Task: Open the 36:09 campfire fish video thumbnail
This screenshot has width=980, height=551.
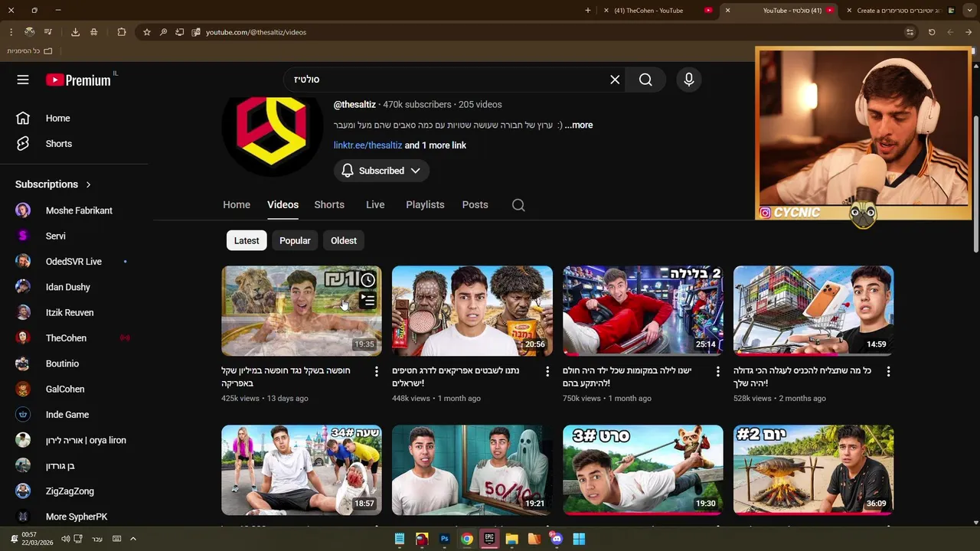Action: [813, 470]
